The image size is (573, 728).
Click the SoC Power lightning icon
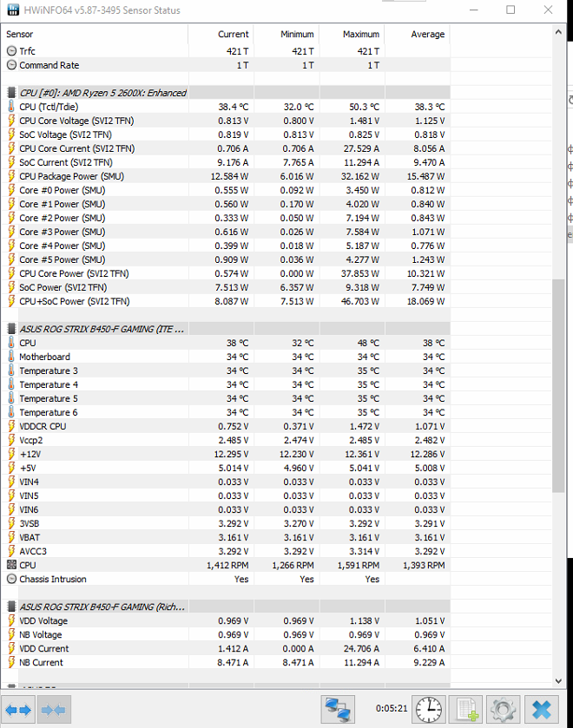tap(11, 287)
